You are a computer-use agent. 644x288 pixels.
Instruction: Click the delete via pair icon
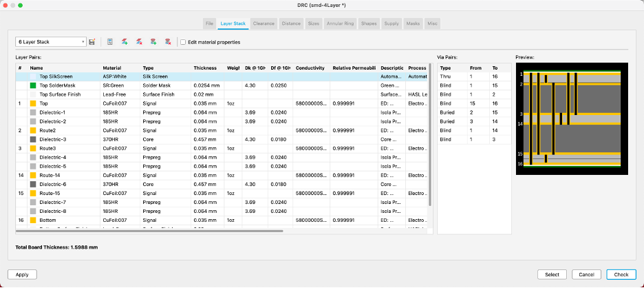pos(168,42)
